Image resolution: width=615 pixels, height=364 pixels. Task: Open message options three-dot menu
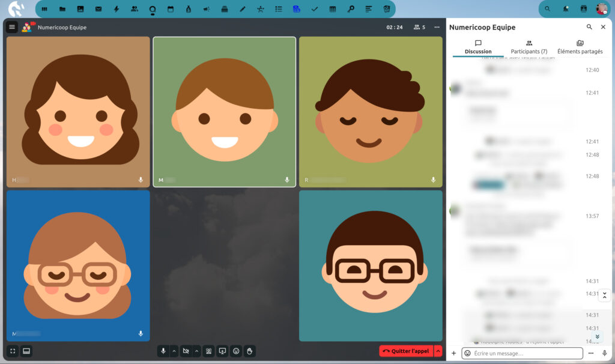pyautogui.click(x=591, y=353)
